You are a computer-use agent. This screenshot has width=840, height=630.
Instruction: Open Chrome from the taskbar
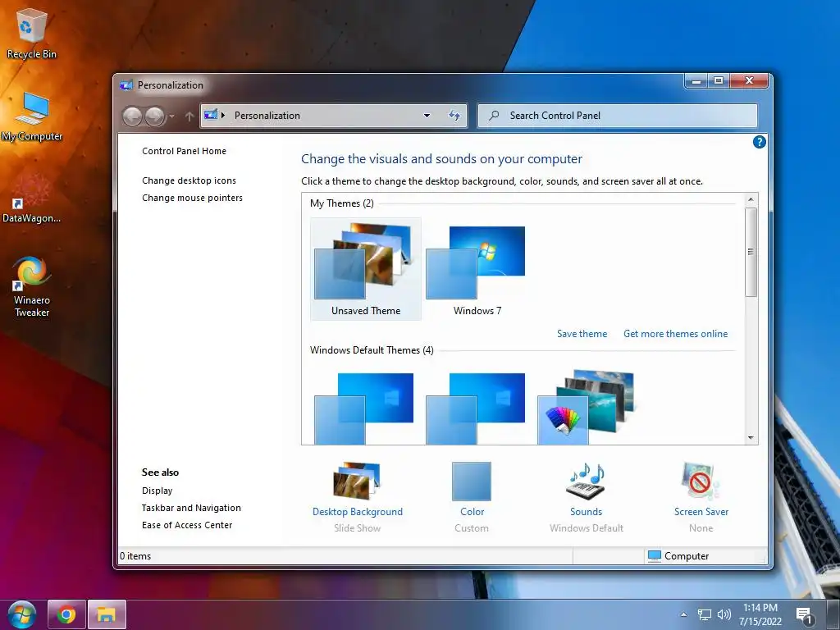(66, 614)
